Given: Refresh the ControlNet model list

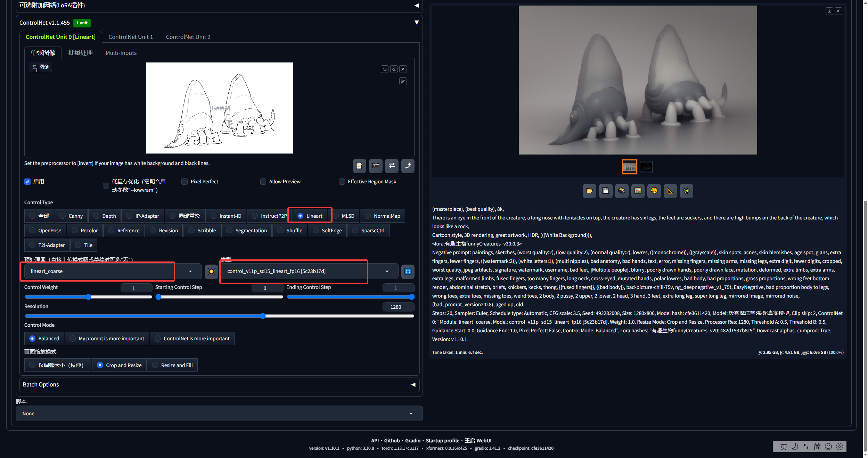Looking at the screenshot, I should point(408,272).
